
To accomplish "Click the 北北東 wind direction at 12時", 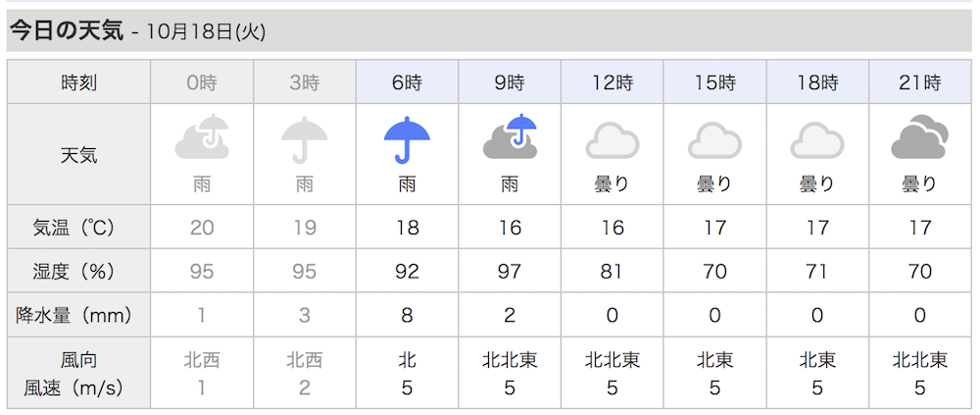I will point(612,360).
